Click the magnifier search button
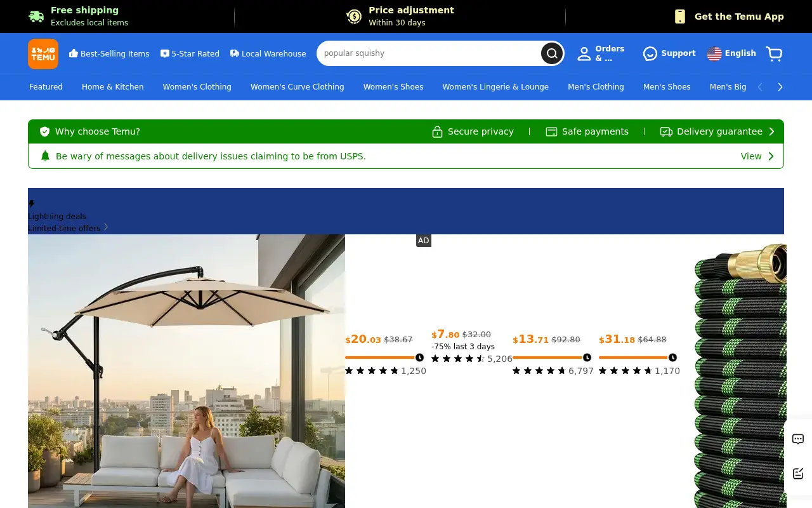 click(x=552, y=53)
